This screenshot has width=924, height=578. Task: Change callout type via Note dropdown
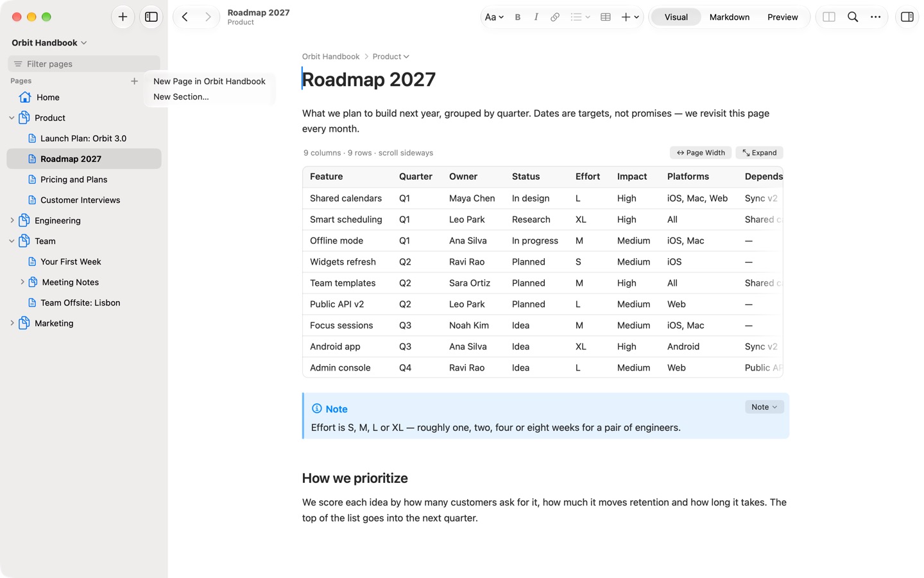[x=764, y=407]
